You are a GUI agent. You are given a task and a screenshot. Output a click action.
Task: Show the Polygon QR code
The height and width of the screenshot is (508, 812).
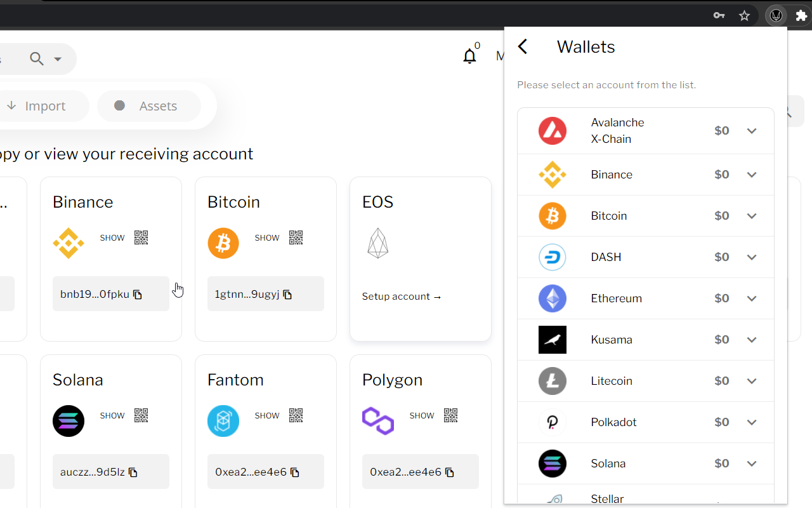[450, 415]
